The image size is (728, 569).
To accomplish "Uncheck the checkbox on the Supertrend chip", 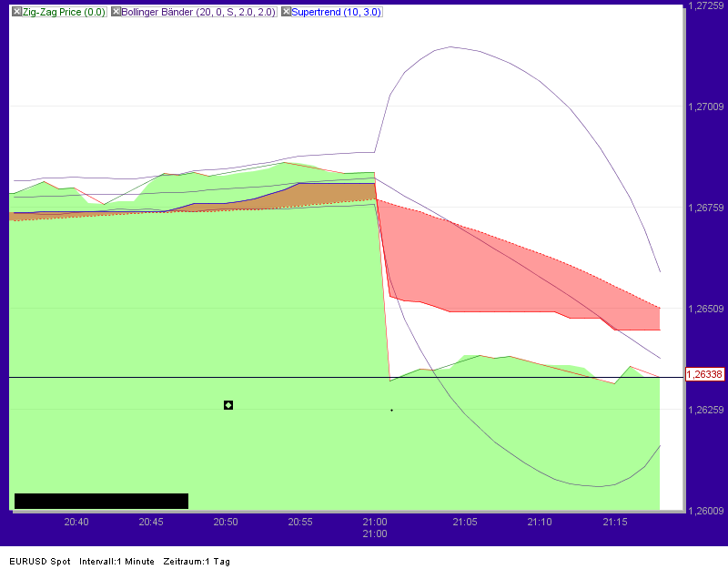I will [x=284, y=13].
